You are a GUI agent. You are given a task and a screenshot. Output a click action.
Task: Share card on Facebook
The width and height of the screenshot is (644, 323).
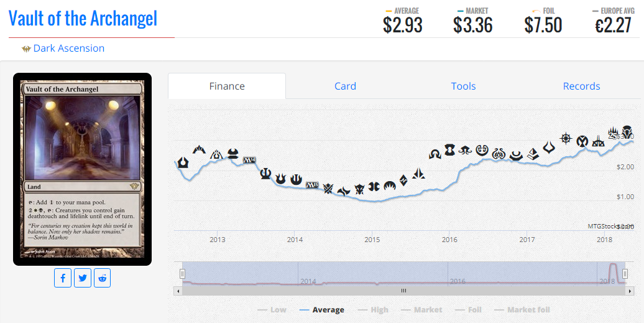(63, 278)
